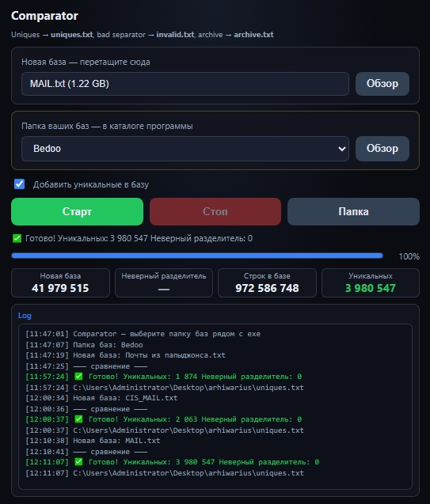This screenshot has height=504, width=430.
Task: Click the Новая база 41 979 515 card
Action: pos(60,283)
